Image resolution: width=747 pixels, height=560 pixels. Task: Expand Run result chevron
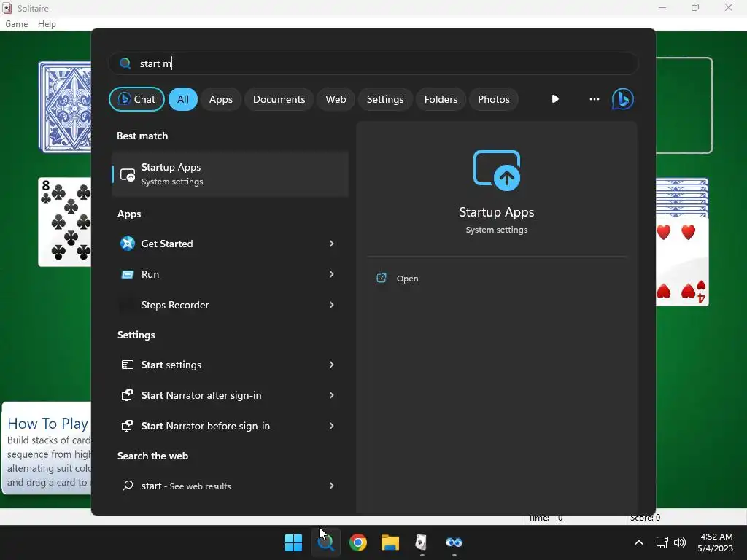click(x=331, y=274)
